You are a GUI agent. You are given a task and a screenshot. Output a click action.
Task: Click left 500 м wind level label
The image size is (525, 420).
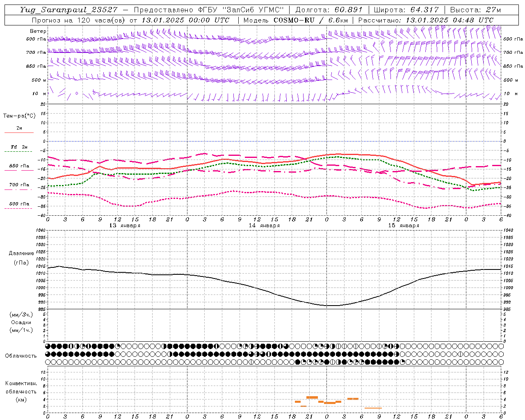click(39, 80)
